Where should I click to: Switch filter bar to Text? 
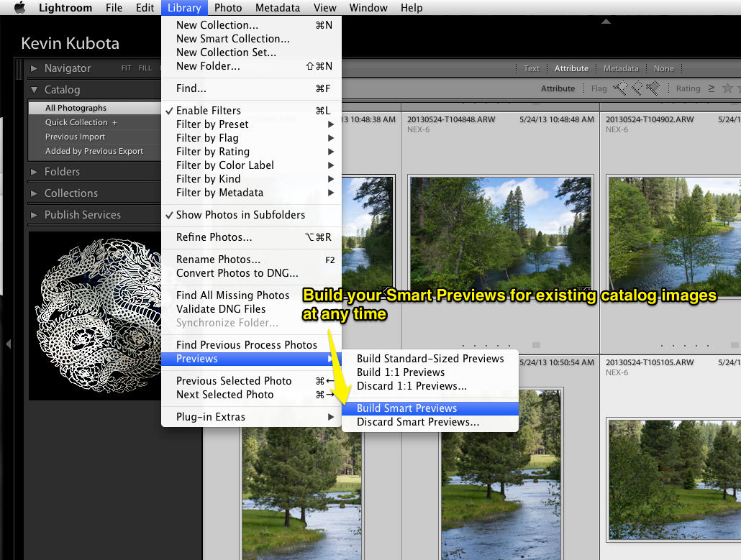click(x=531, y=68)
